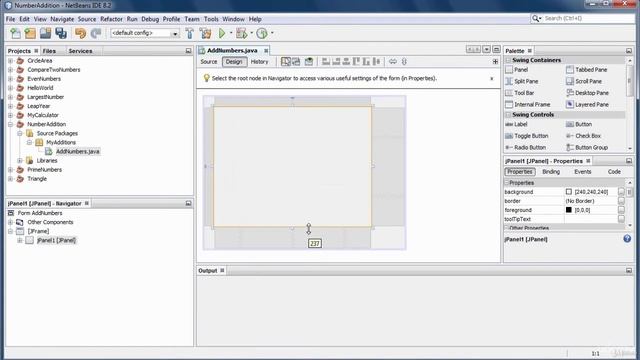The image size is (640, 360).
Task: Open the Events tab in Properties
Action: [582, 172]
